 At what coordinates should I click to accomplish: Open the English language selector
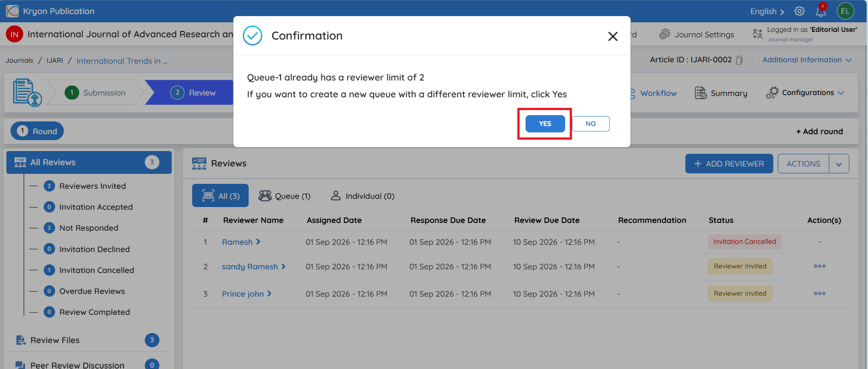(767, 11)
